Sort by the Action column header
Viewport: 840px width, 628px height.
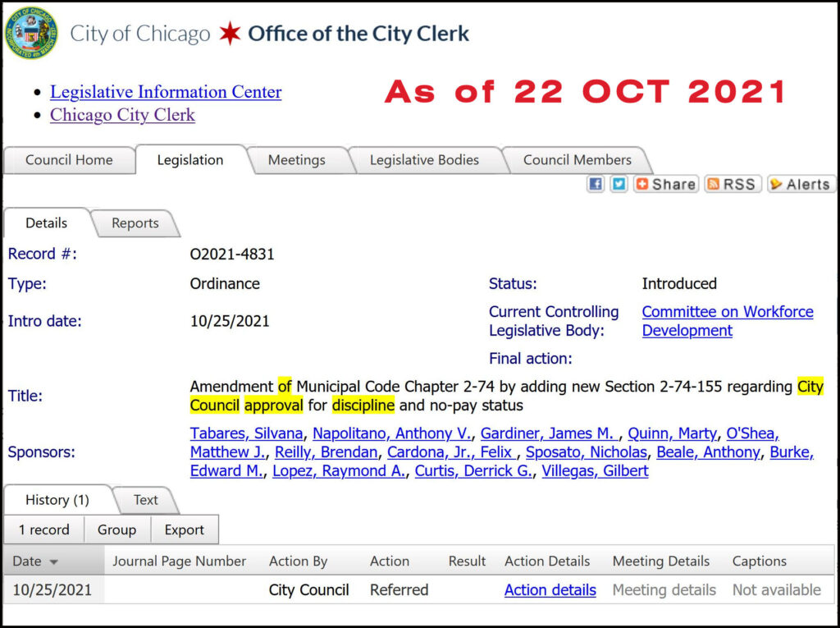pos(390,562)
